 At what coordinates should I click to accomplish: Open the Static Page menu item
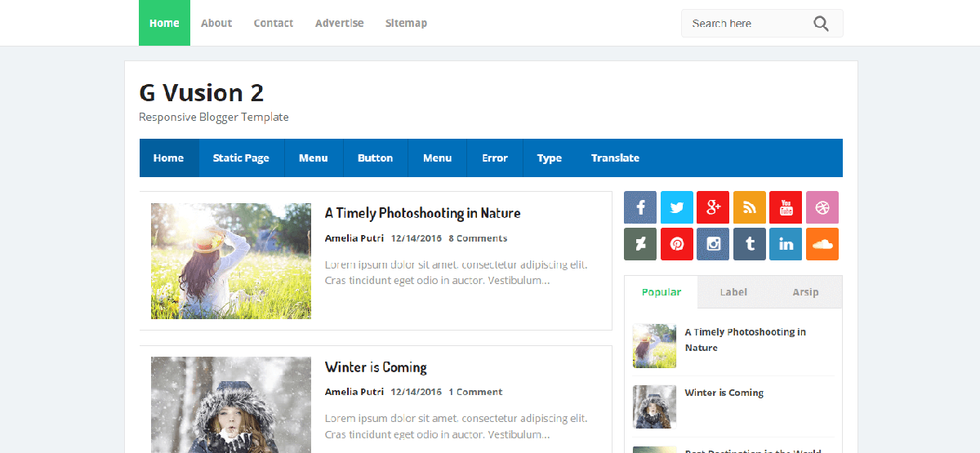[x=241, y=158]
